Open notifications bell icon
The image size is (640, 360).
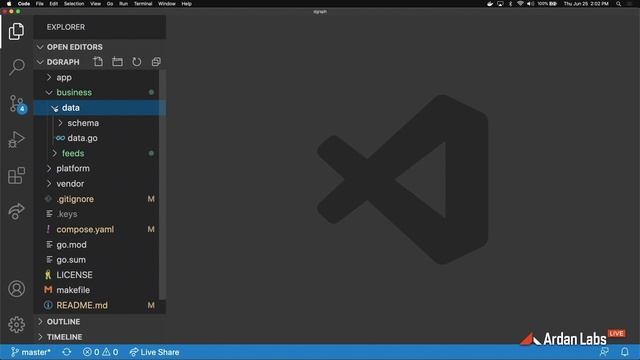coord(624,351)
